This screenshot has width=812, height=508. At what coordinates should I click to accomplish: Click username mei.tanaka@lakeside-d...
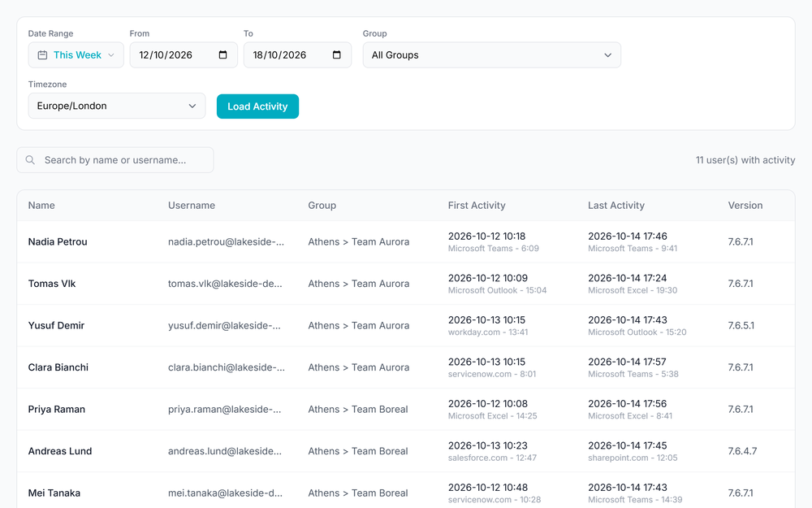(x=225, y=493)
